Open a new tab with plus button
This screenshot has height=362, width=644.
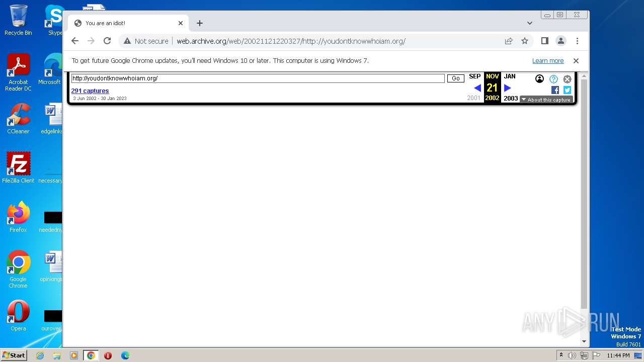pos(200,23)
